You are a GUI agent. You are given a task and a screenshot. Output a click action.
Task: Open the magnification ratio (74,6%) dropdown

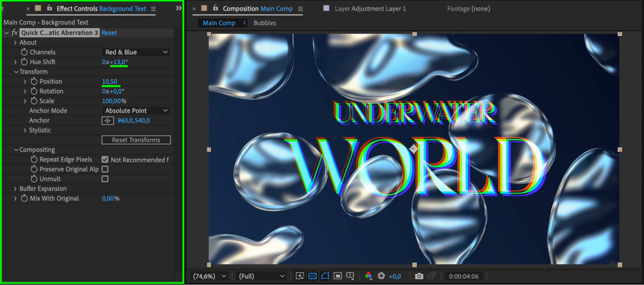tap(209, 276)
